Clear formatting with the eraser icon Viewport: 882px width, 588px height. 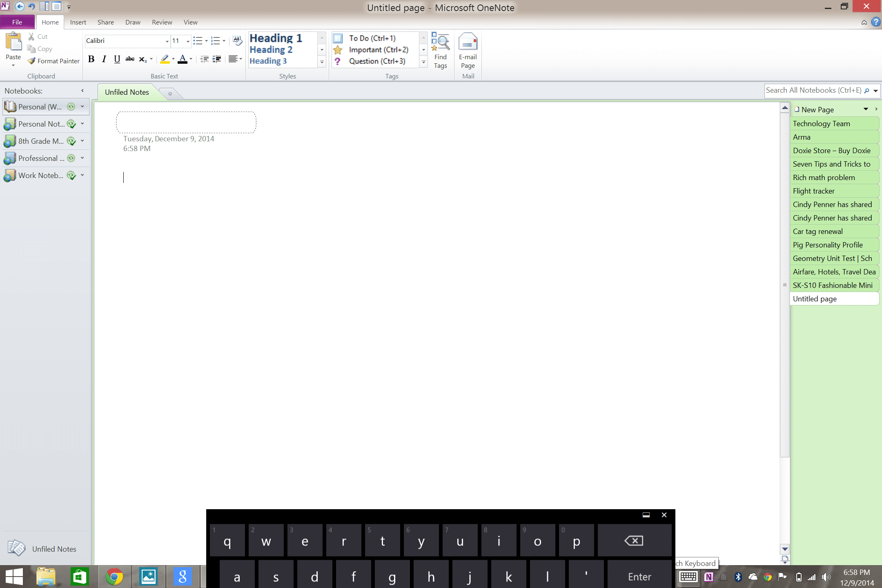[x=237, y=40]
